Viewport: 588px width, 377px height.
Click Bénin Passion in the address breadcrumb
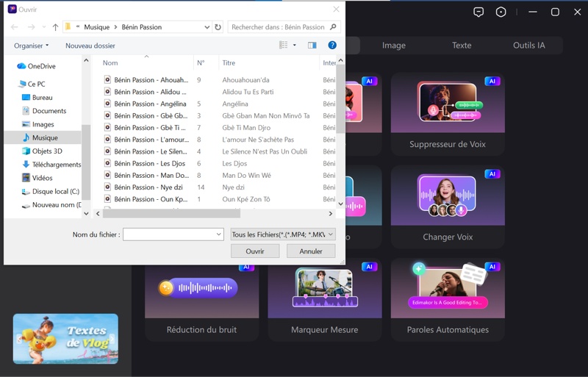(x=142, y=27)
